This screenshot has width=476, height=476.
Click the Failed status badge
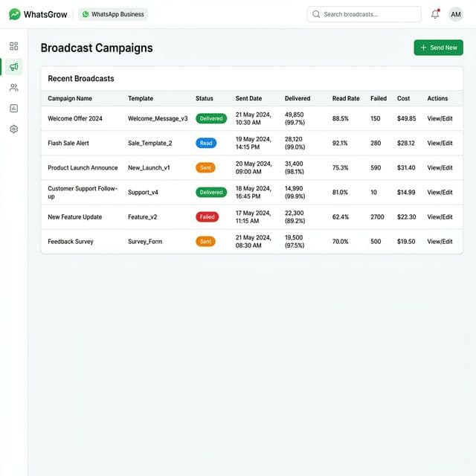(x=207, y=217)
